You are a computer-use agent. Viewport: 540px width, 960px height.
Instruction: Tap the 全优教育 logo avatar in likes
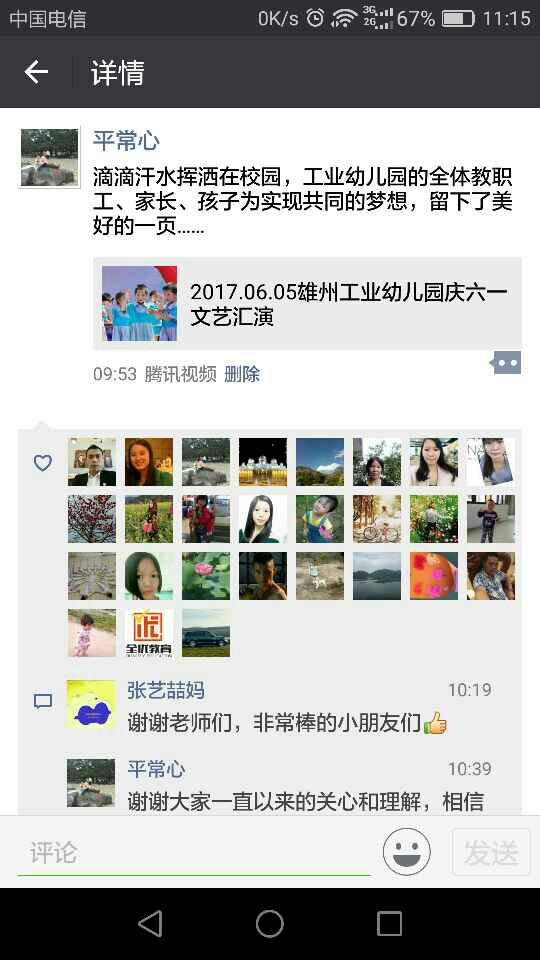[x=149, y=633]
